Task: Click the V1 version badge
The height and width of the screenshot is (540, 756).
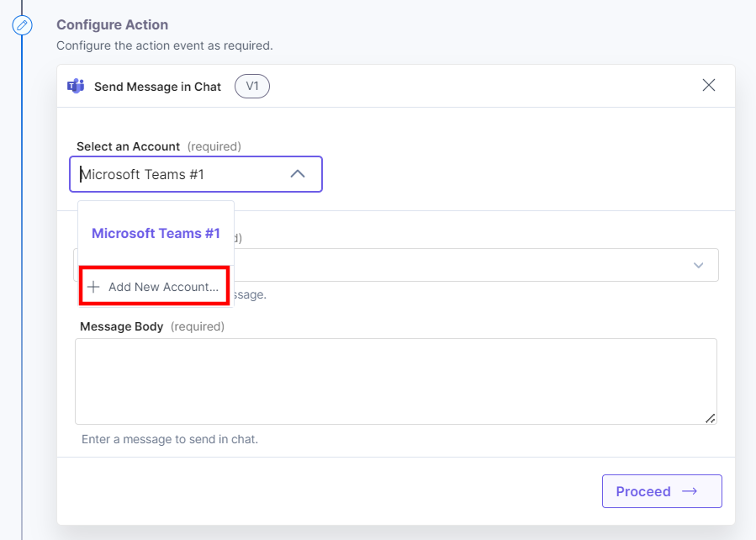Action: pos(252,86)
